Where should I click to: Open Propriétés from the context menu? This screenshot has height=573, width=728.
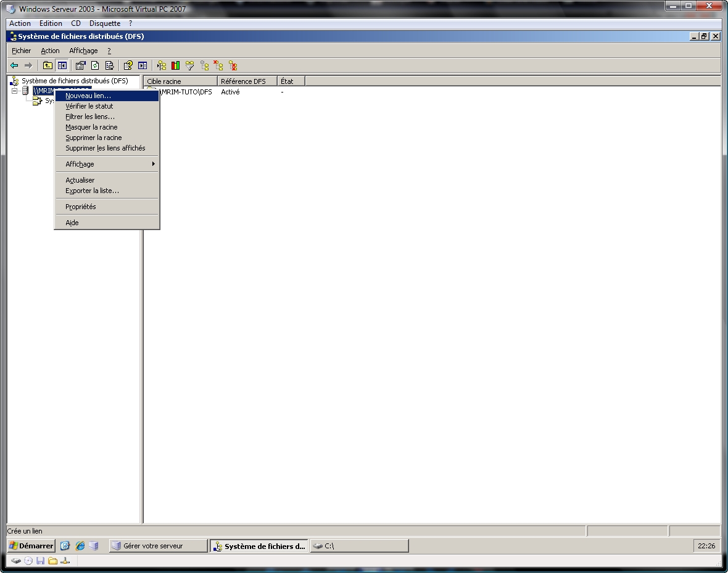(x=107, y=207)
